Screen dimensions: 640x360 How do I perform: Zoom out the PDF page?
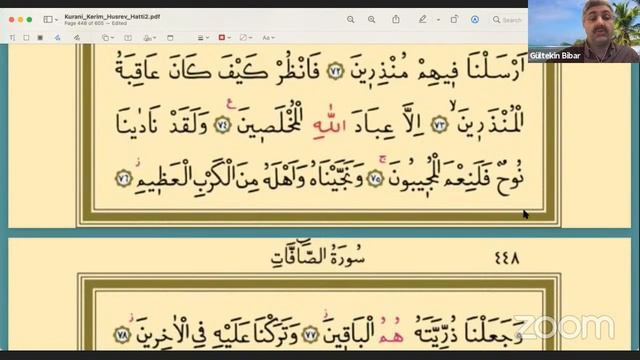click(351, 20)
